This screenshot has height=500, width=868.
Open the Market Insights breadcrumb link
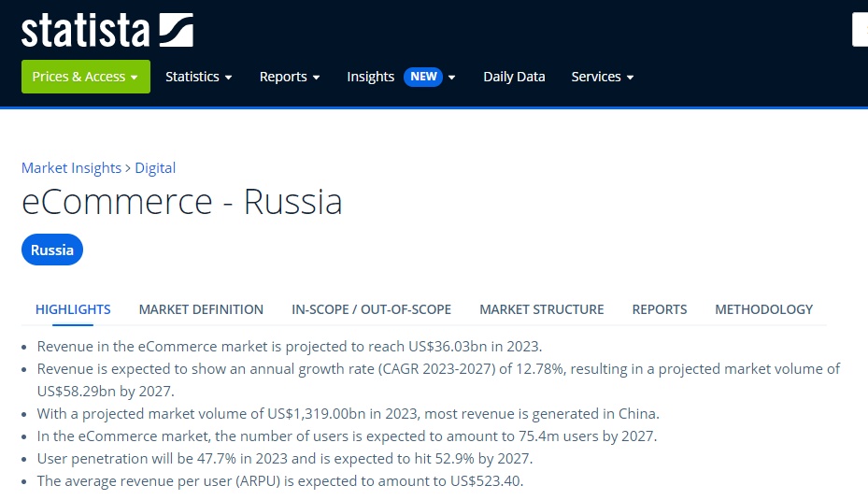pyautogui.click(x=71, y=168)
